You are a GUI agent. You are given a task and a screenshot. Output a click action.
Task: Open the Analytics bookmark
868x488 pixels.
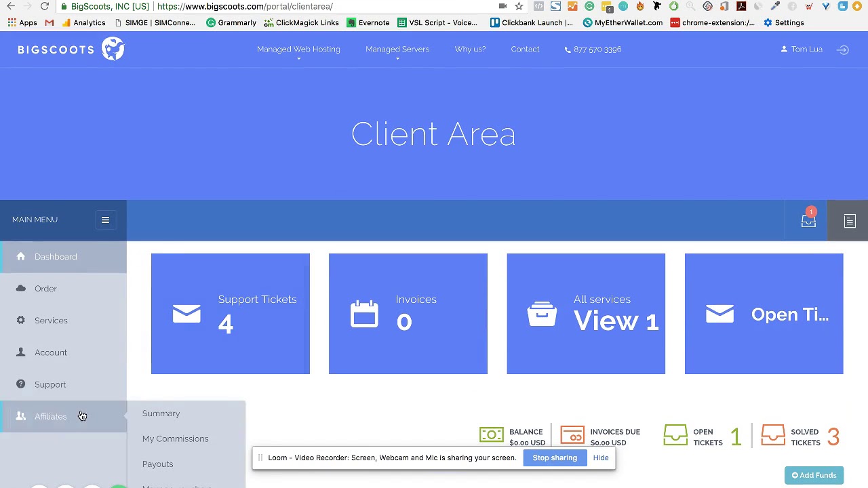coord(83,22)
